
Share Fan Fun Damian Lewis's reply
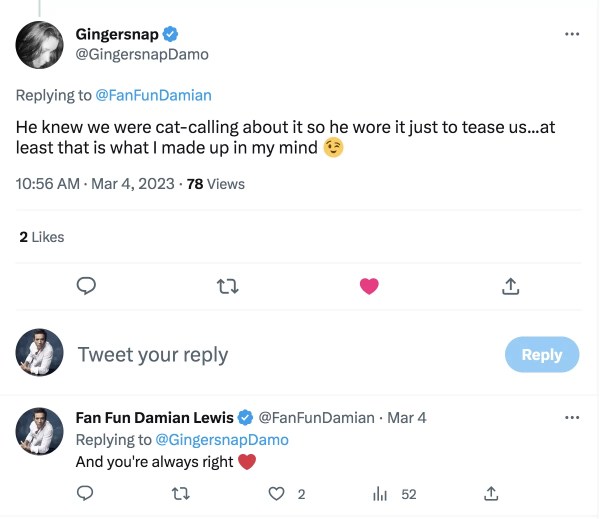491,493
